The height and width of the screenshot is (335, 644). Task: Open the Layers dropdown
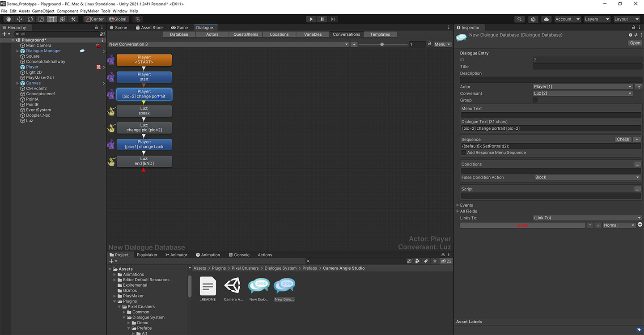(597, 19)
